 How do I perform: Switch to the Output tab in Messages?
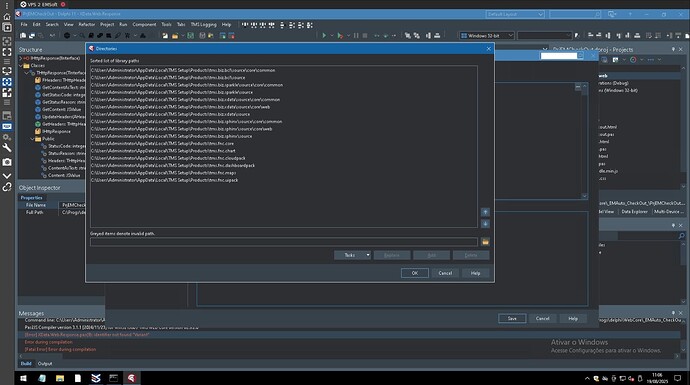point(45,363)
